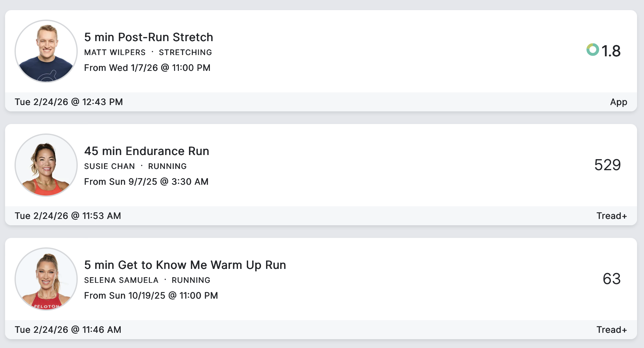Open 5 min Get to Know Me Warm Up Run

pos(185,265)
